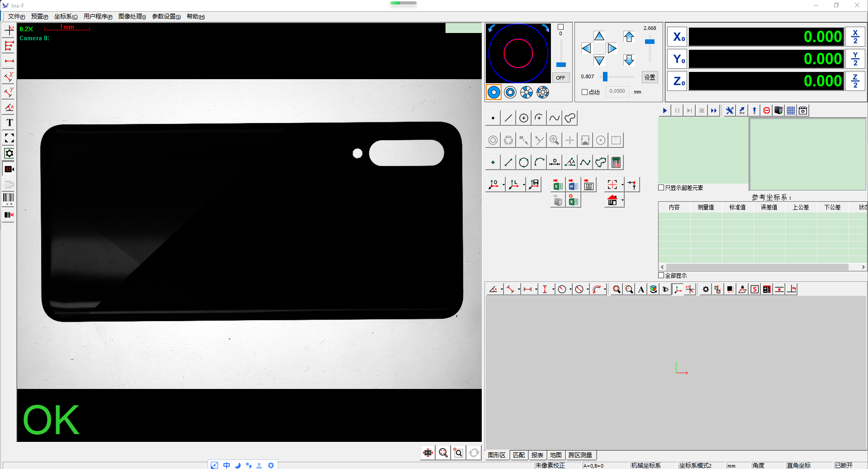Fast-forward the user program
Image resolution: width=868 pixels, height=469 pixels.
pyautogui.click(x=714, y=110)
